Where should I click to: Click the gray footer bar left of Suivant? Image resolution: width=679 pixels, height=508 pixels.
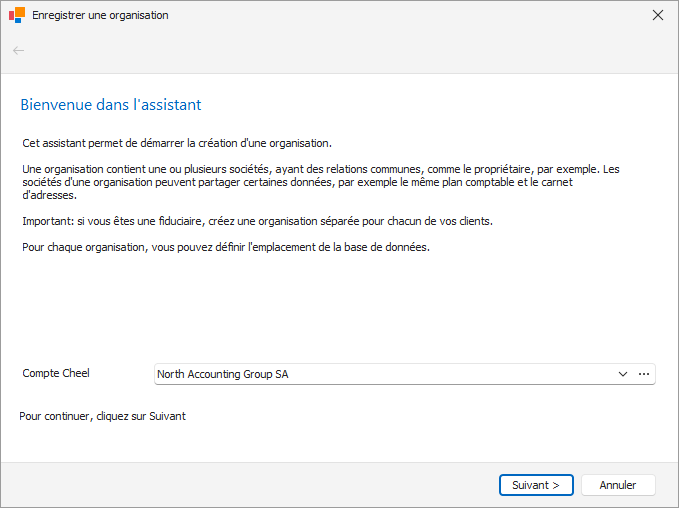pyautogui.click(x=249, y=485)
